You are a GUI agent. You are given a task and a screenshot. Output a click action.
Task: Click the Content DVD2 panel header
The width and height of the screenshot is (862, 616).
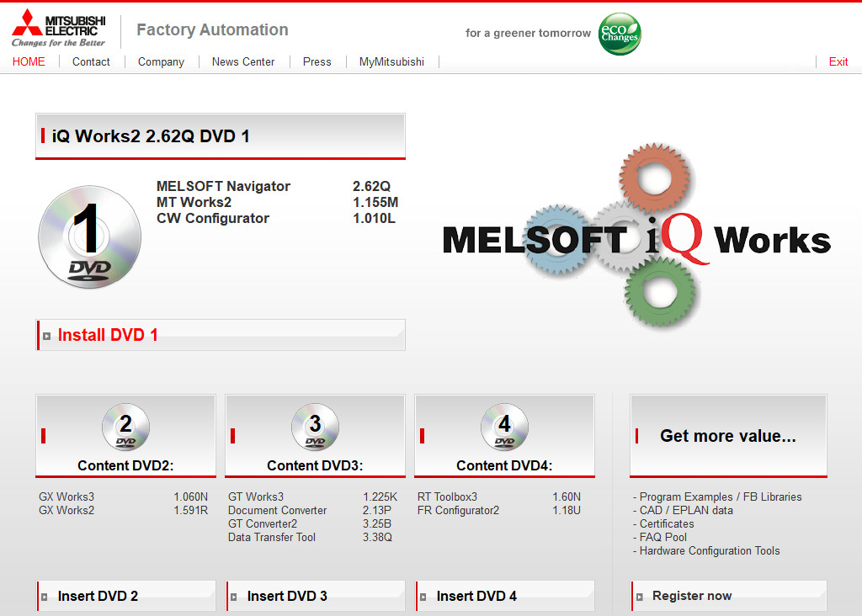point(126,436)
